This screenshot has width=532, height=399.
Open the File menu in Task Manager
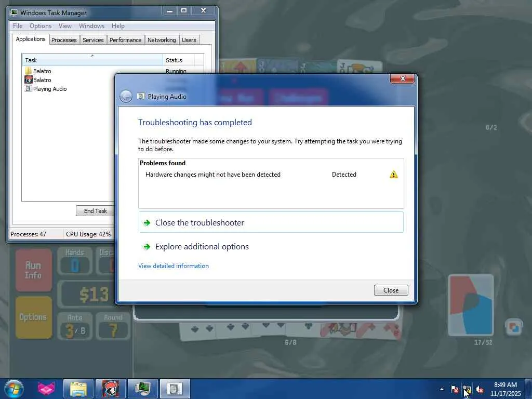(17, 26)
